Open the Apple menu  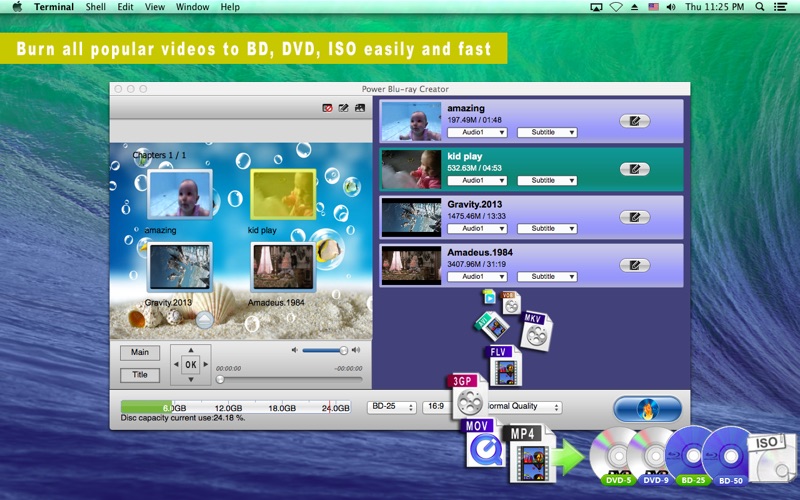(x=17, y=7)
